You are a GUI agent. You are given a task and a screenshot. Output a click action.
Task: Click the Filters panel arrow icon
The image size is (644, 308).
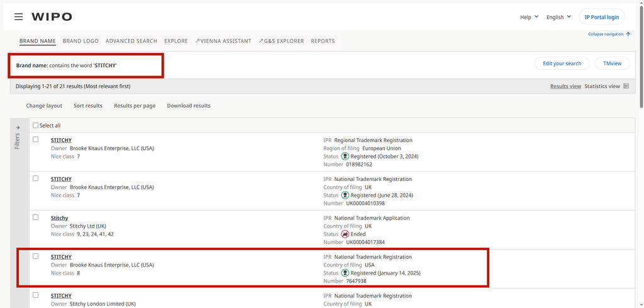click(18, 128)
